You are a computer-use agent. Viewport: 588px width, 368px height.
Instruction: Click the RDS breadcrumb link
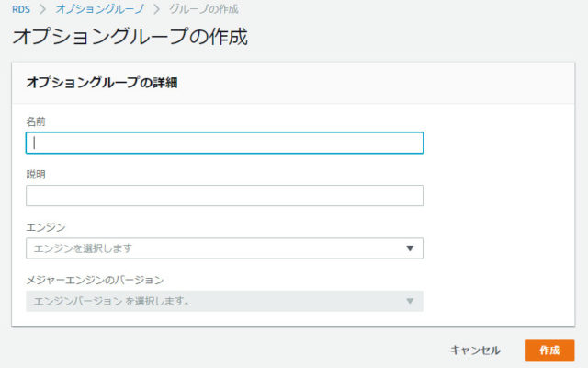pos(21,9)
